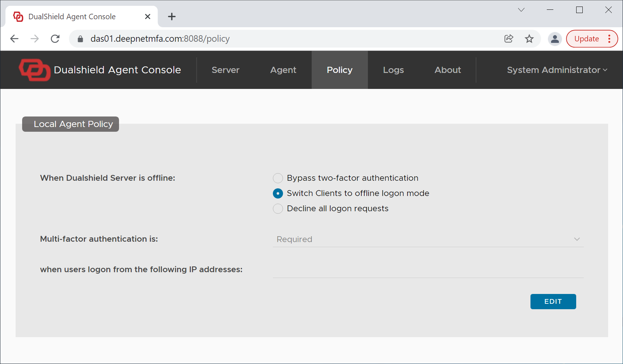This screenshot has height=364, width=623.
Task: Click the browser back arrow
Action: pyautogui.click(x=15, y=39)
